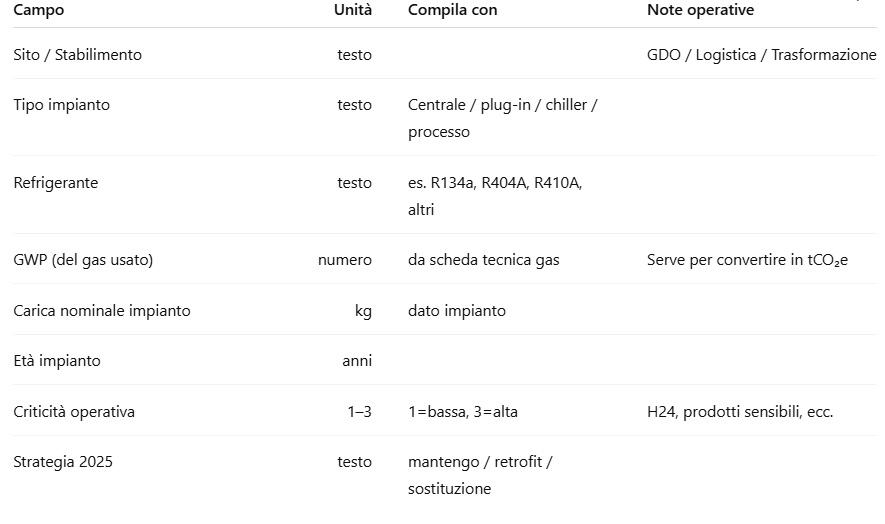Click the "numero" unit cell
The height and width of the screenshot is (524, 885).
click(345, 260)
